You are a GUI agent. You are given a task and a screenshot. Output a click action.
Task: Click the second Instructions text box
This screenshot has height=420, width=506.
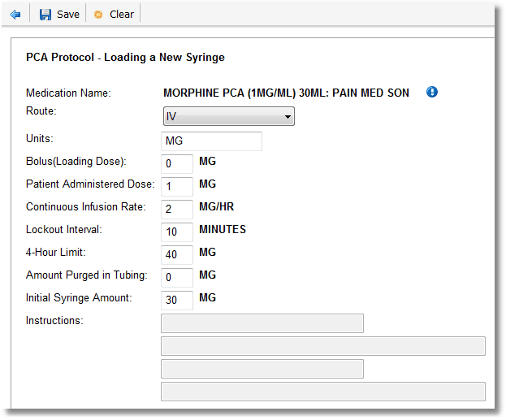[323, 346]
